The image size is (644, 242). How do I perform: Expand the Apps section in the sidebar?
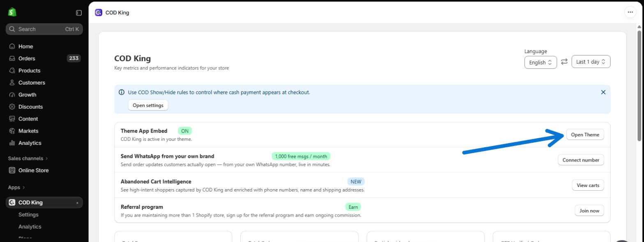click(16, 187)
